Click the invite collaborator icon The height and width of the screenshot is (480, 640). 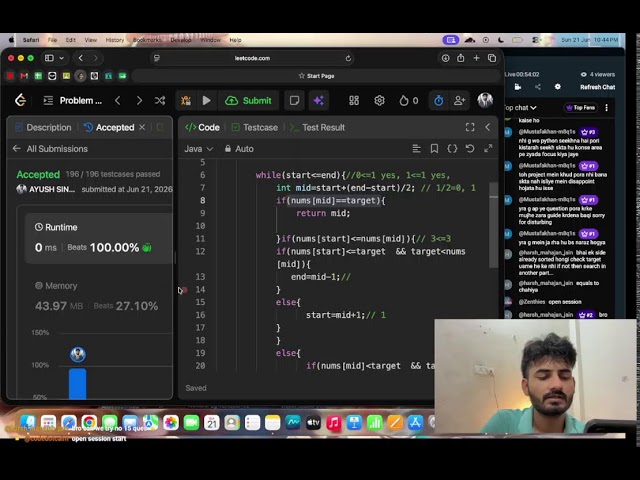coord(460,100)
